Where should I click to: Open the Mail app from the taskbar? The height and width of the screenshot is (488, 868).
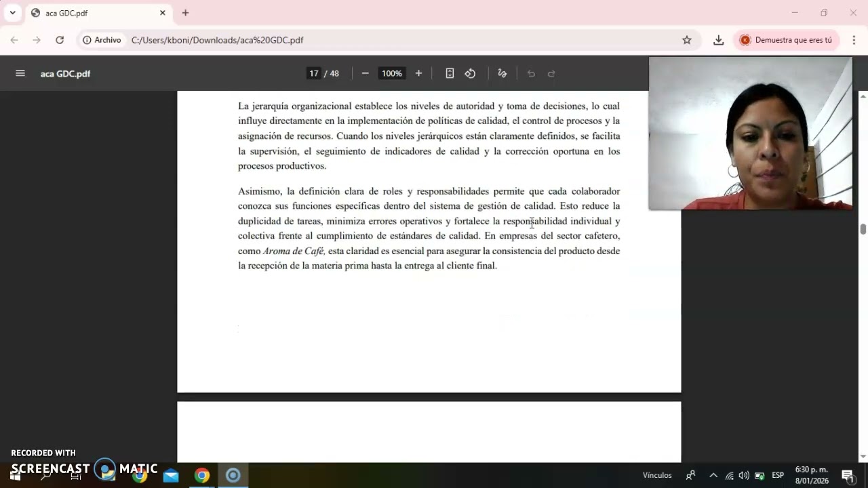click(171, 475)
